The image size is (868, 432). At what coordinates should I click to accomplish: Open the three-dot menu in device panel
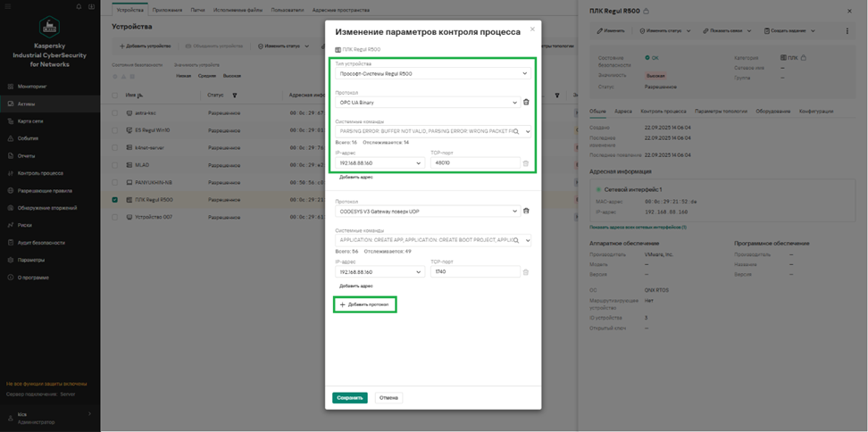coord(847,31)
